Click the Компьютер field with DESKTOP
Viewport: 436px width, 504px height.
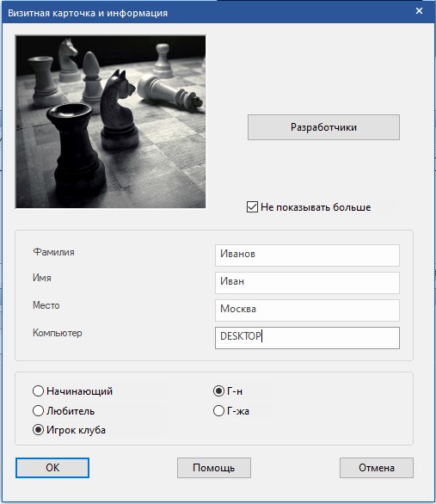(307, 338)
